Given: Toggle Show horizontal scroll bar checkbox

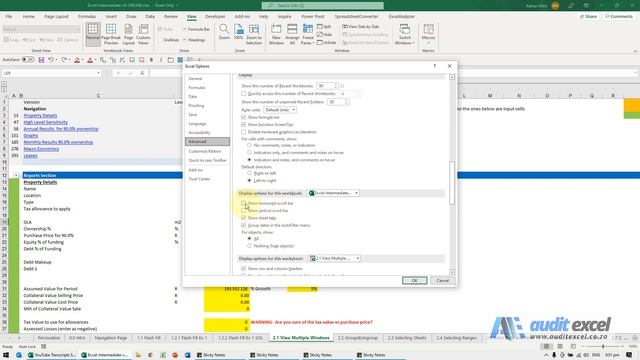Looking at the screenshot, I should pyautogui.click(x=244, y=203).
